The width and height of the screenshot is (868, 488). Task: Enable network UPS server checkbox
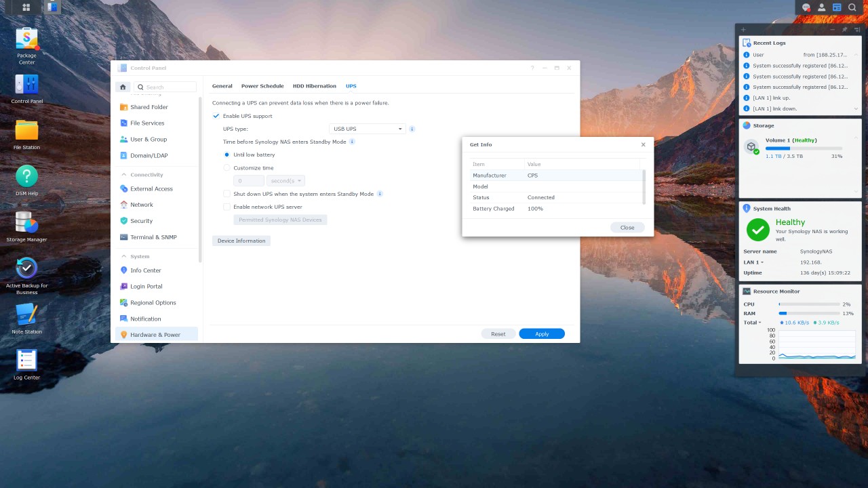[x=227, y=207]
